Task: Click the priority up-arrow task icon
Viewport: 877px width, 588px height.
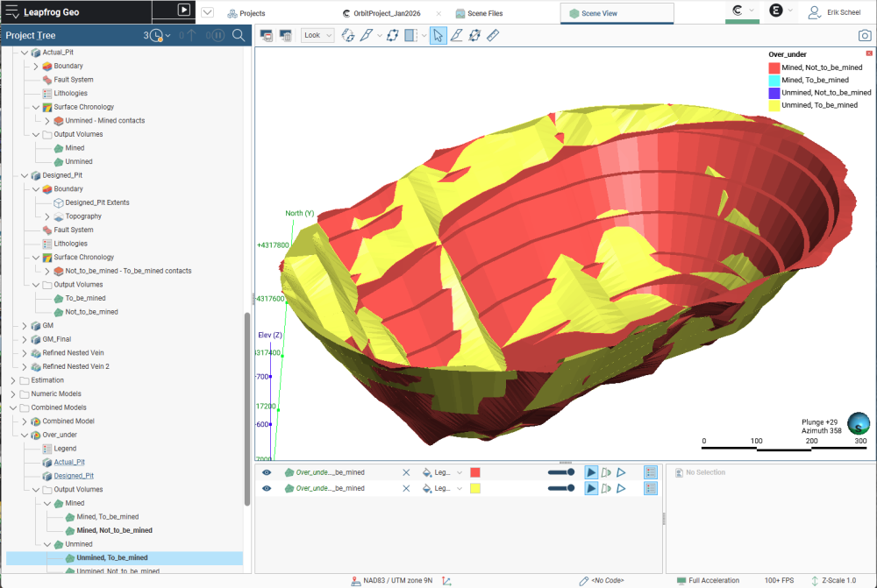Action: point(188,36)
